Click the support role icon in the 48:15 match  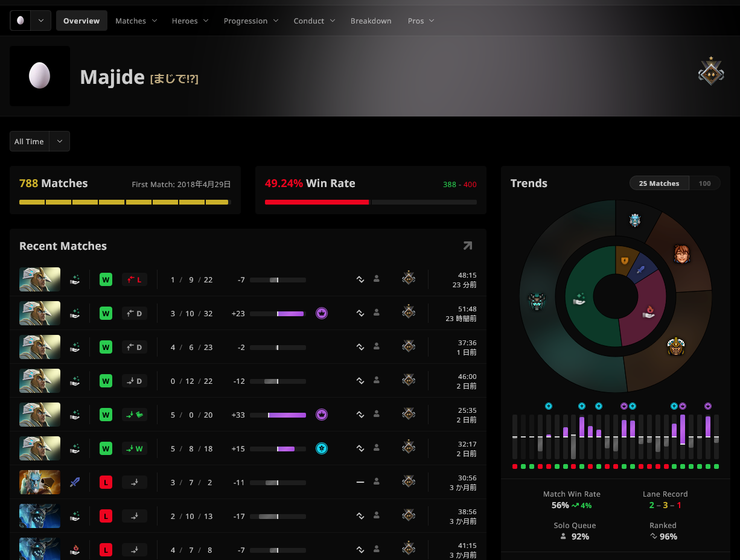75,279
